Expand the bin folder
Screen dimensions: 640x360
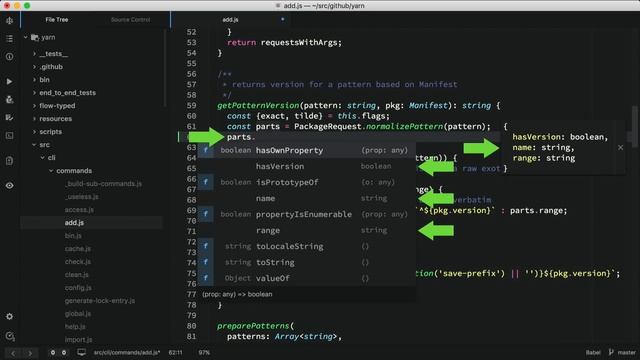(34, 80)
